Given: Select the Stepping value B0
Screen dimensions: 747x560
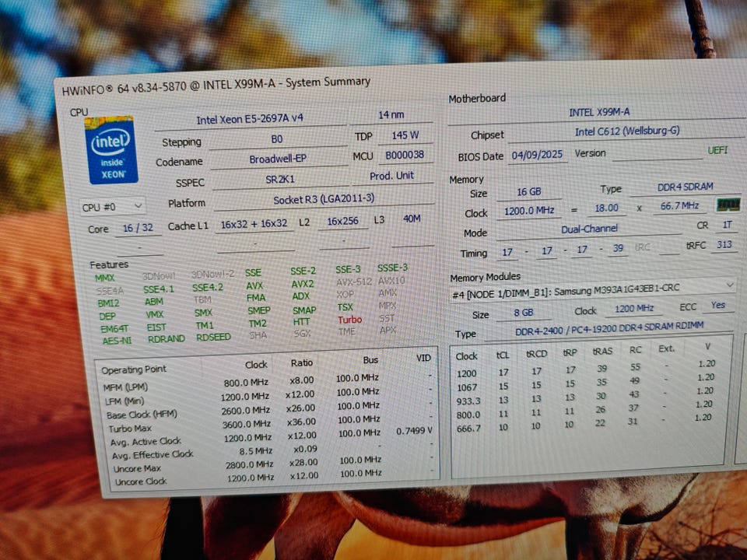Looking at the screenshot, I should pos(277,139).
